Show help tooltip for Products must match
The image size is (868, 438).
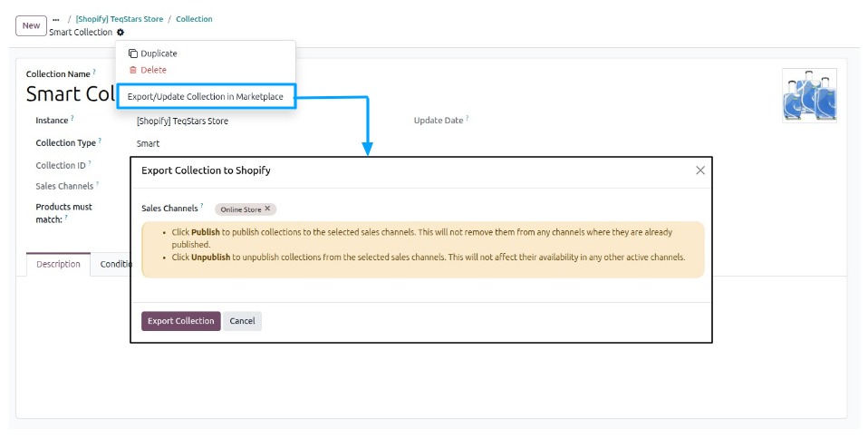(66, 218)
